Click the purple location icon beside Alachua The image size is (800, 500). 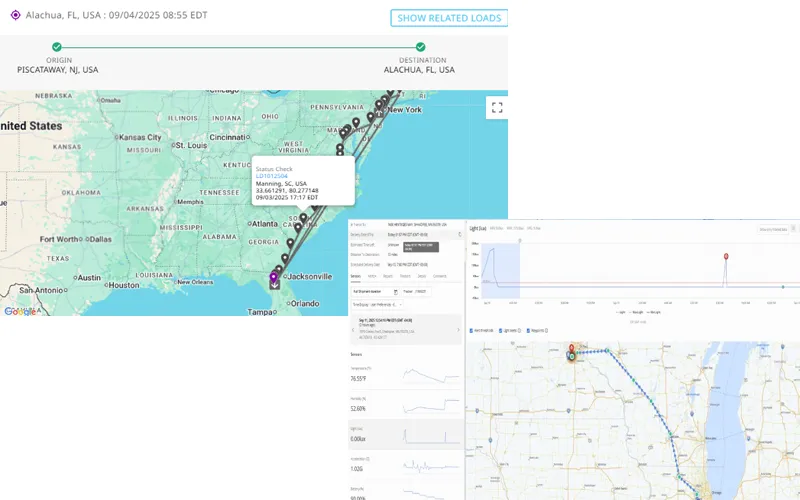coord(15,15)
